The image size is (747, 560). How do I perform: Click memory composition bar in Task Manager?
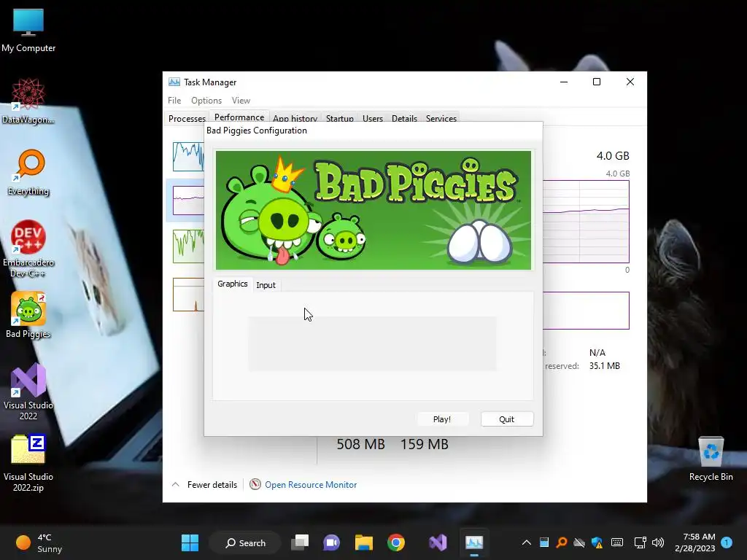(x=586, y=311)
